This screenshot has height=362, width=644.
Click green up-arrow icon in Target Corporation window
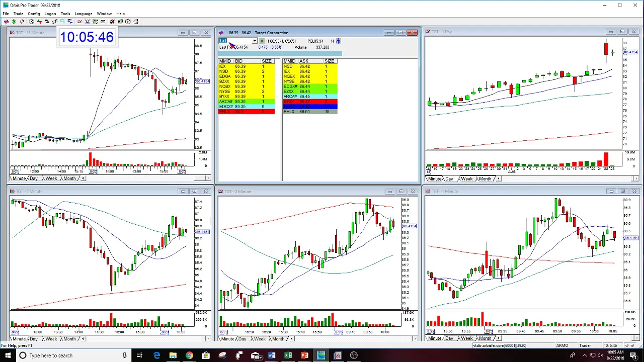click(262, 41)
